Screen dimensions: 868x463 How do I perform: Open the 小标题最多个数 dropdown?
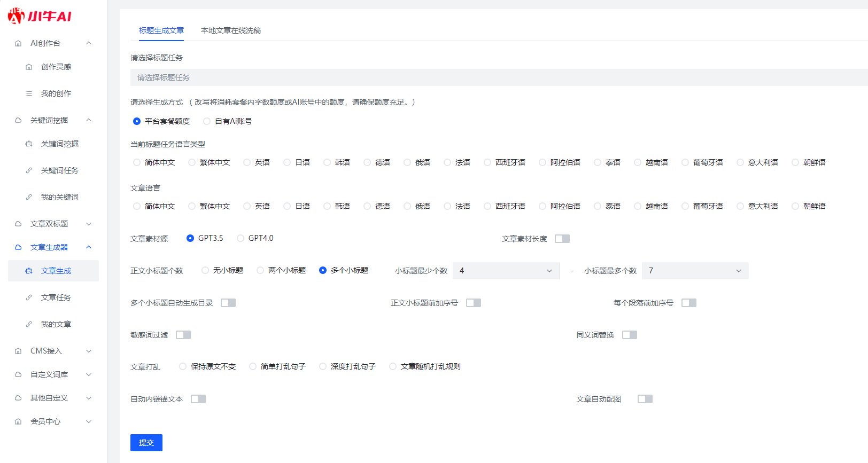695,271
